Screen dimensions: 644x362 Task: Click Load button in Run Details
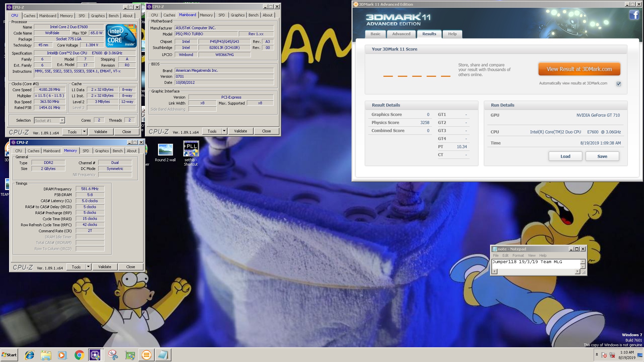click(x=565, y=156)
